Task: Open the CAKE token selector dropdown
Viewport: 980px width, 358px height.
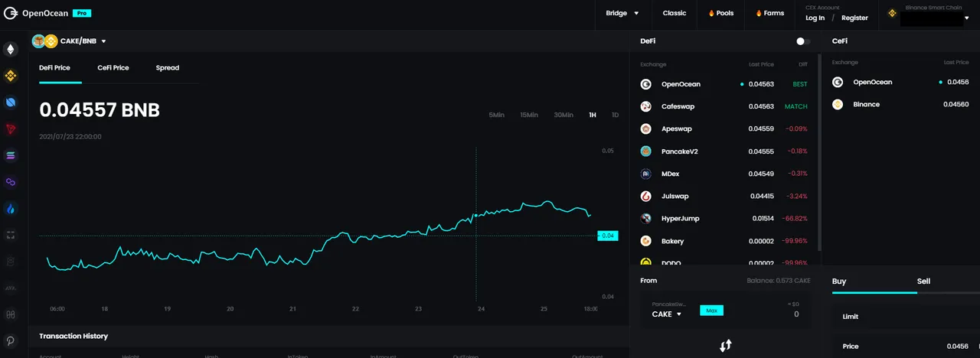Action: [x=667, y=314]
